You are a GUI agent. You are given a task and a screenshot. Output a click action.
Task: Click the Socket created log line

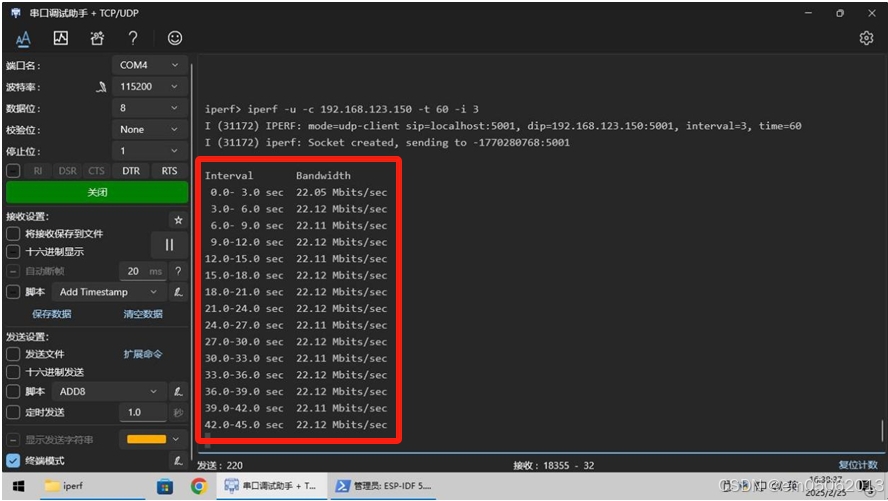point(387,143)
